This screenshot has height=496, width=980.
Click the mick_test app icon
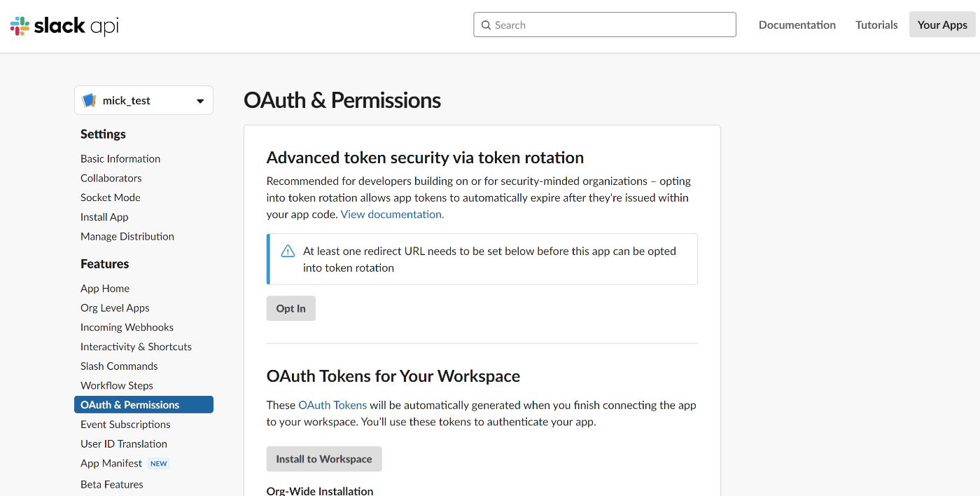click(x=89, y=100)
